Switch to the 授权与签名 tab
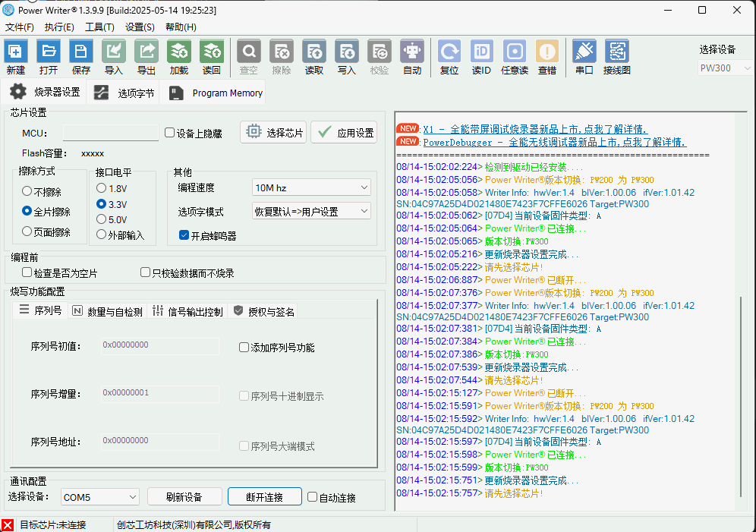 (x=263, y=311)
